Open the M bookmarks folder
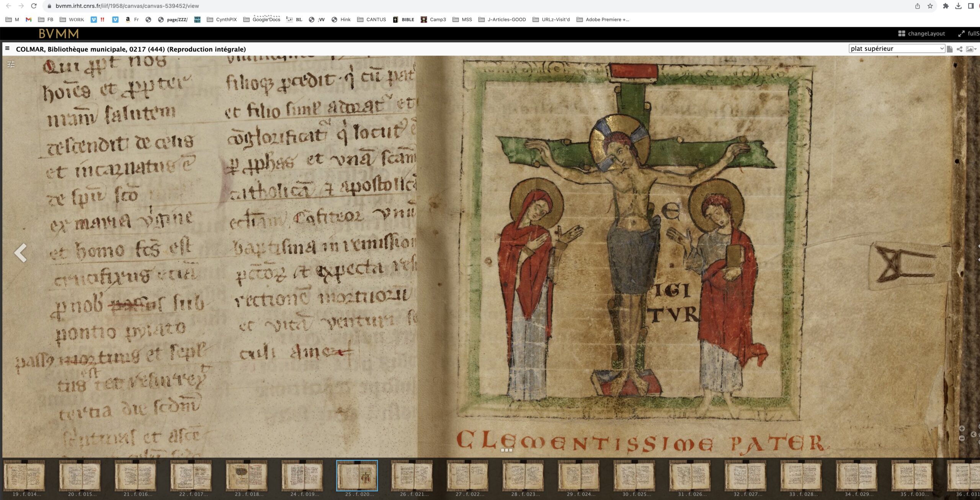The height and width of the screenshot is (500, 980). tap(12, 20)
